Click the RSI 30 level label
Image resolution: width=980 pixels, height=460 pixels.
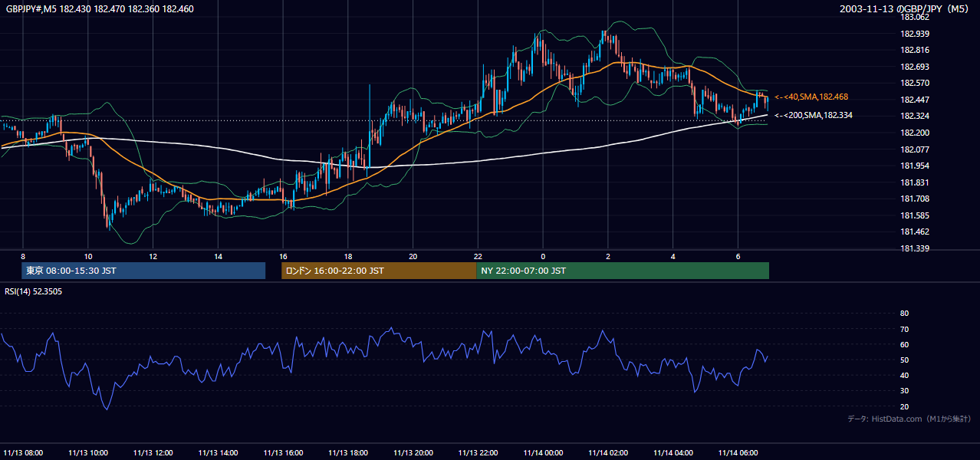point(904,391)
